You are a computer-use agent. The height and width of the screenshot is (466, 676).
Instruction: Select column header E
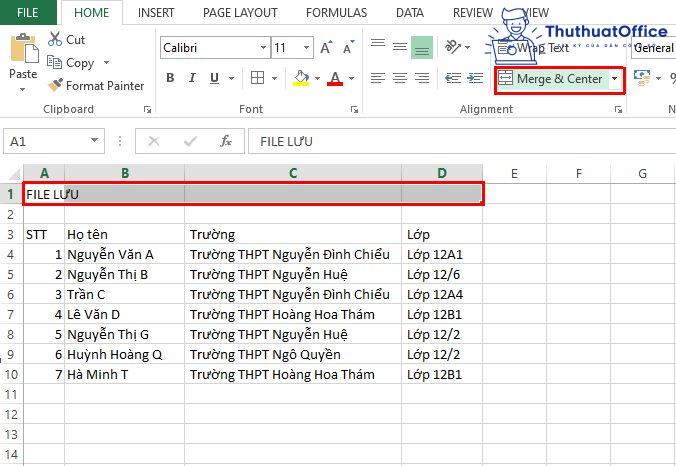pyautogui.click(x=514, y=173)
